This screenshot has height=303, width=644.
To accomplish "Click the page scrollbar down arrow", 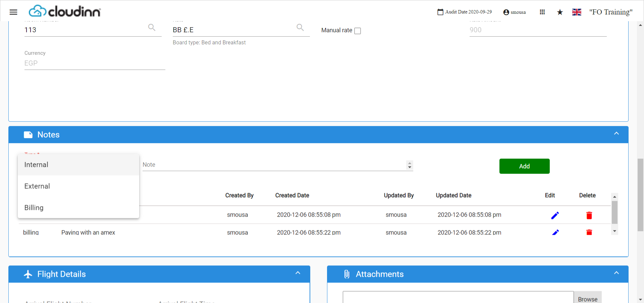I will (640, 299).
